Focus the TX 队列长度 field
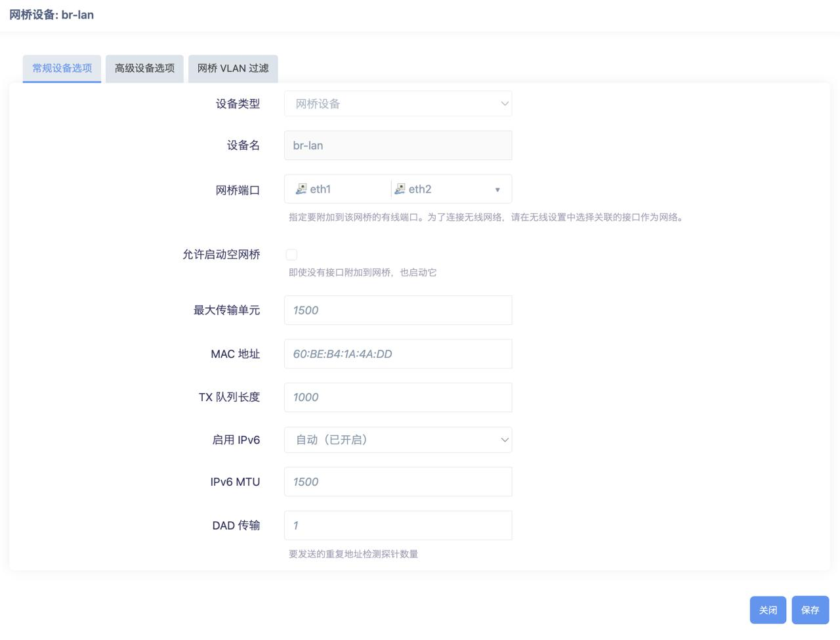This screenshot has width=840, height=640. pos(398,397)
